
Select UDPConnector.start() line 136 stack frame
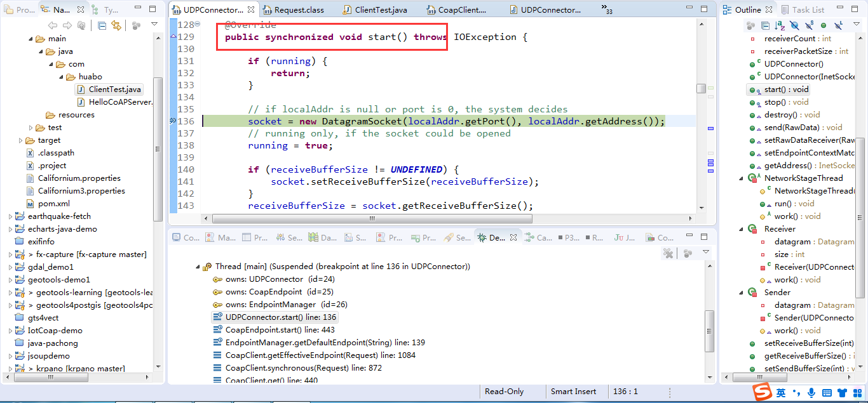pos(275,317)
